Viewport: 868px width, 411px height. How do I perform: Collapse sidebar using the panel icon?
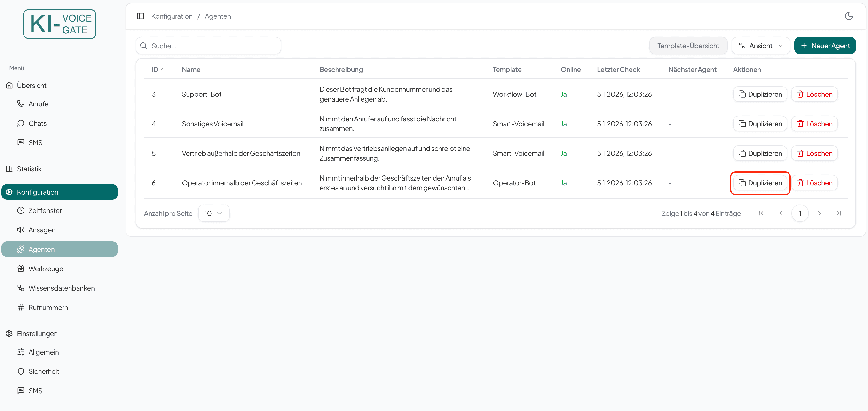pos(141,16)
